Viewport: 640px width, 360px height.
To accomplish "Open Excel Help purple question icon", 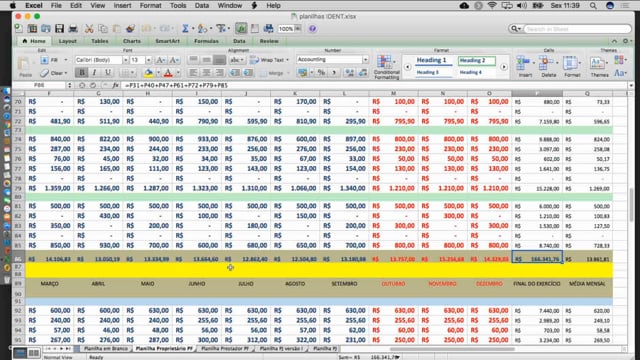I will click(312, 29).
